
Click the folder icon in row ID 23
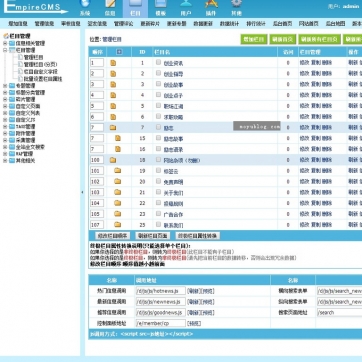[117, 214]
